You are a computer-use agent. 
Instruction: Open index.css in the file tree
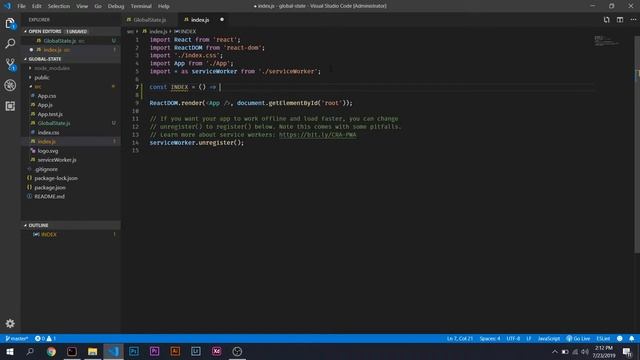tap(48, 133)
